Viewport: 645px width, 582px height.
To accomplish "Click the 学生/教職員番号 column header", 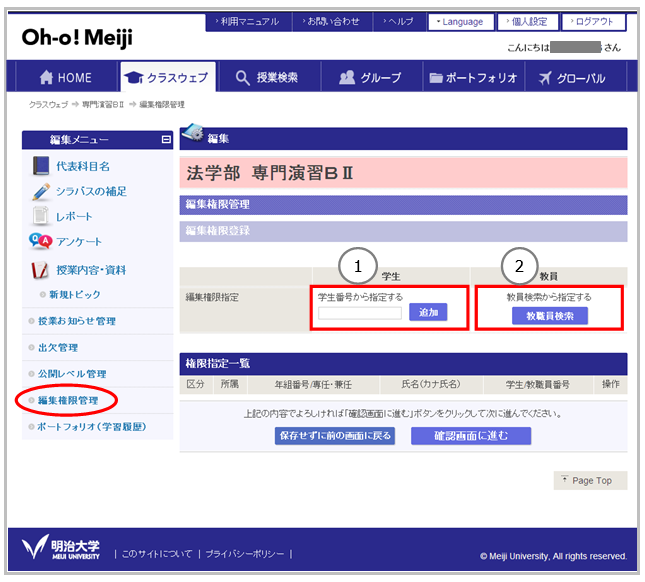I will [537, 385].
